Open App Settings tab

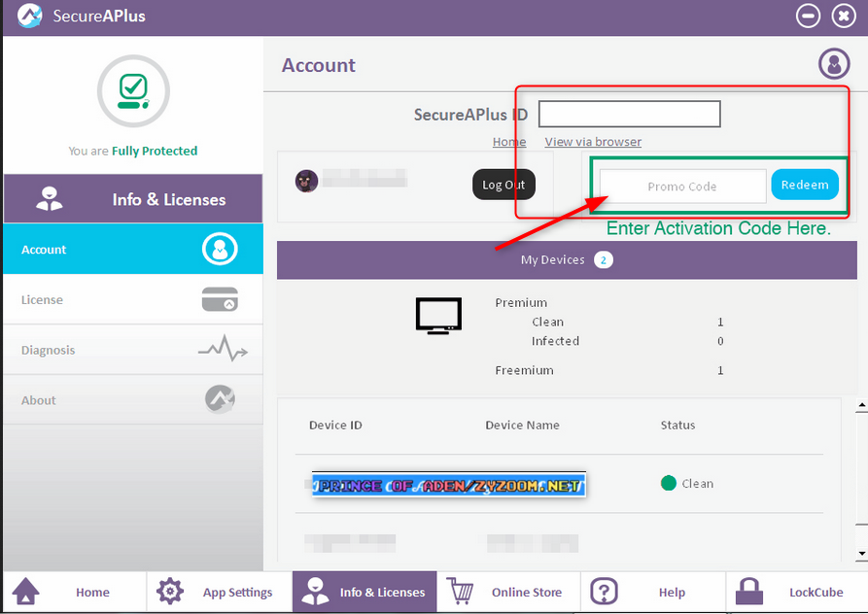click(x=220, y=592)
